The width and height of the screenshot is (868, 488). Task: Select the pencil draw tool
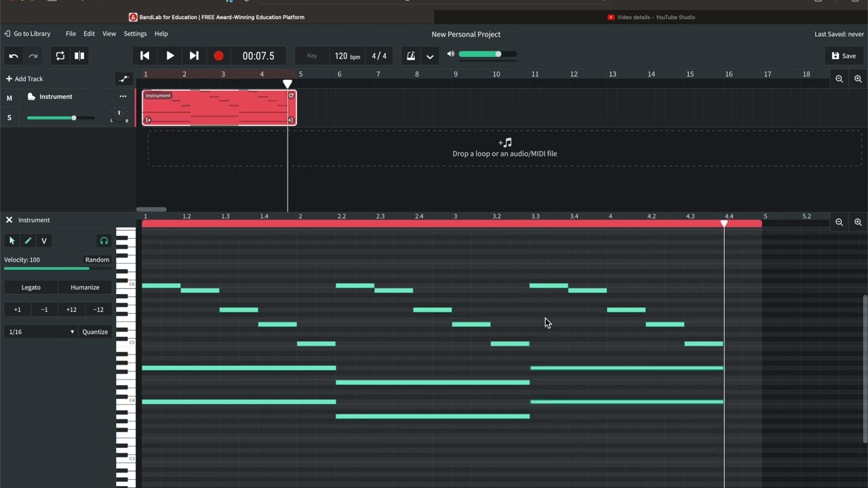click(28, 241)
